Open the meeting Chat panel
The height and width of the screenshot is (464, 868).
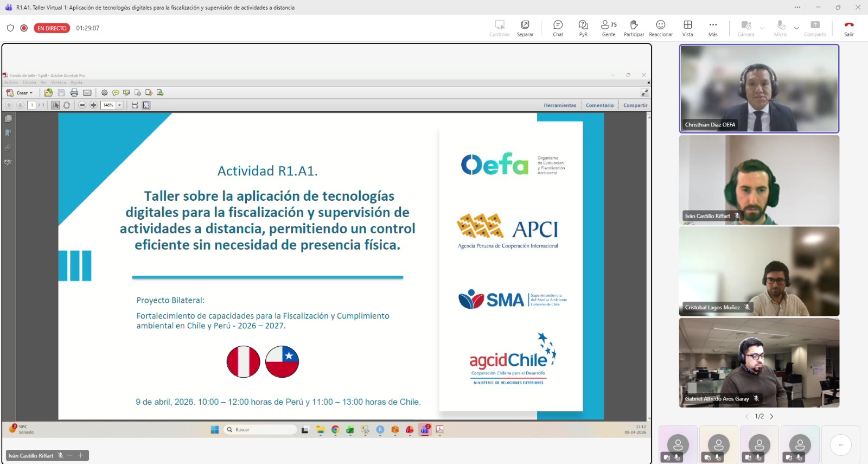(x=558, y=28)
